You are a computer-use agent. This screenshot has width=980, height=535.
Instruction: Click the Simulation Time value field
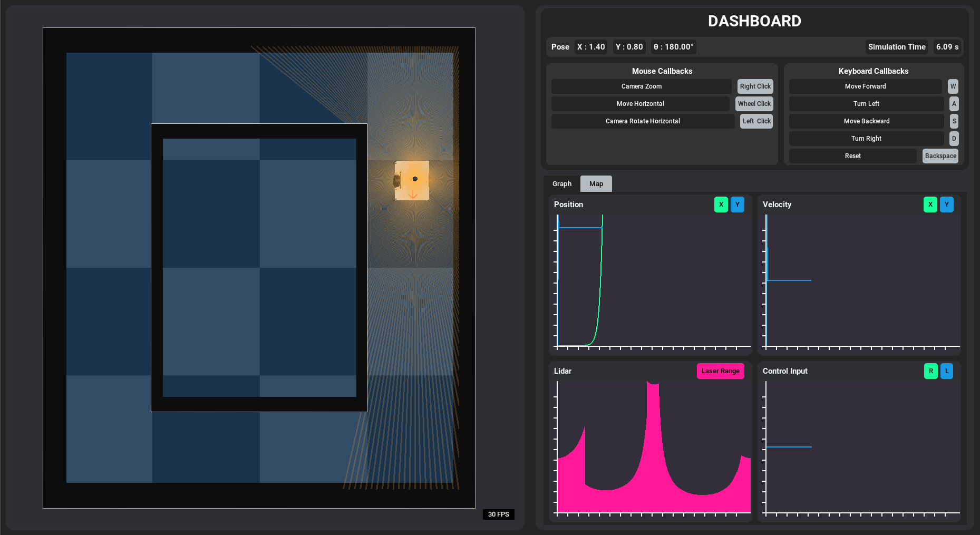tap(947, 47)
